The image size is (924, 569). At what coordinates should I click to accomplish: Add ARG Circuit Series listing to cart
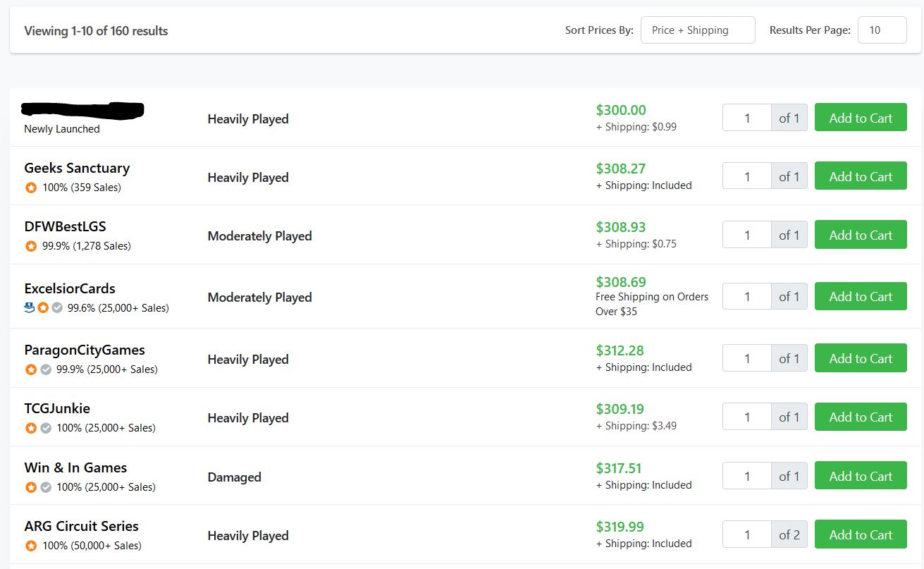pos(860,534)
